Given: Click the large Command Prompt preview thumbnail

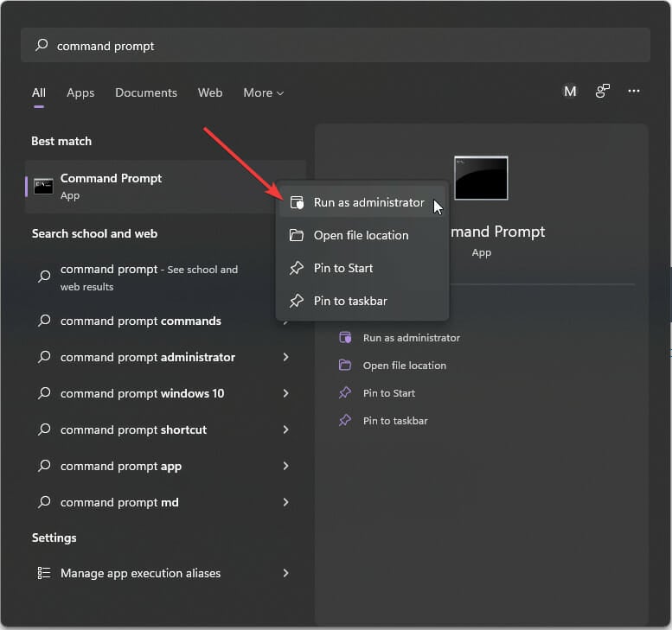Looking at the screenshot, I should tap(481, 178).
